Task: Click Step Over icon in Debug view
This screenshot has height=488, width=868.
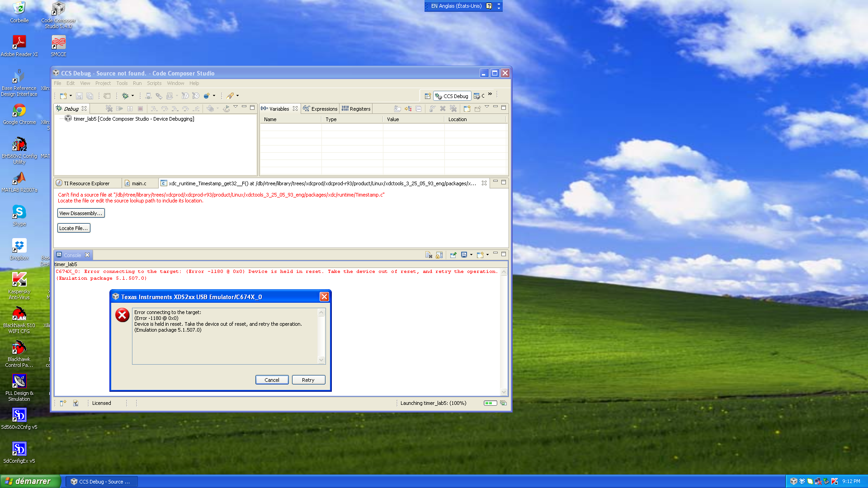Action: (x=165, y=108)
